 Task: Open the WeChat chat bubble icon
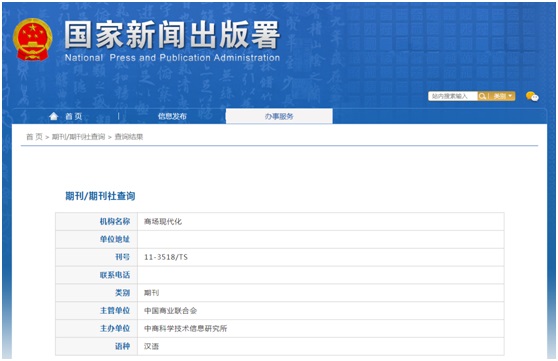(532, 96)
